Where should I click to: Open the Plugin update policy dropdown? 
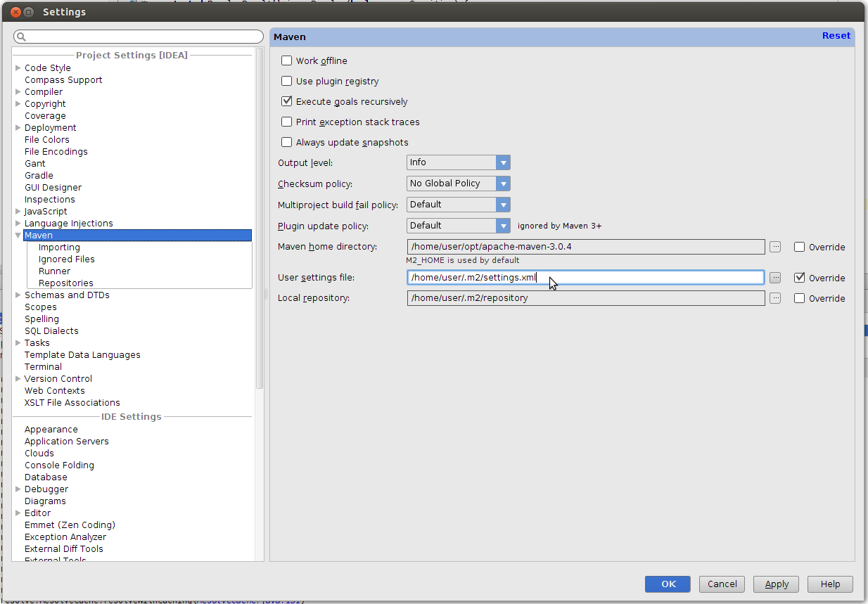[x=459, y=226]
